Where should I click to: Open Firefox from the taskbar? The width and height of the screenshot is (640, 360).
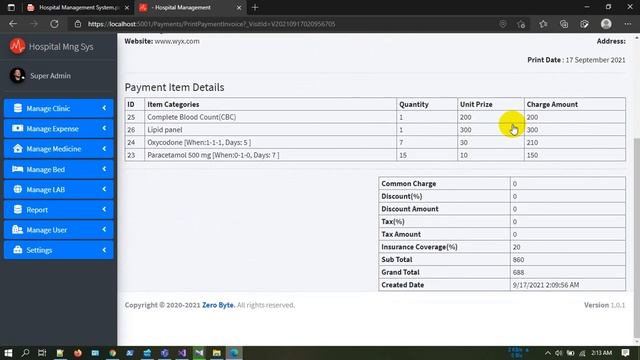point(78,353)
